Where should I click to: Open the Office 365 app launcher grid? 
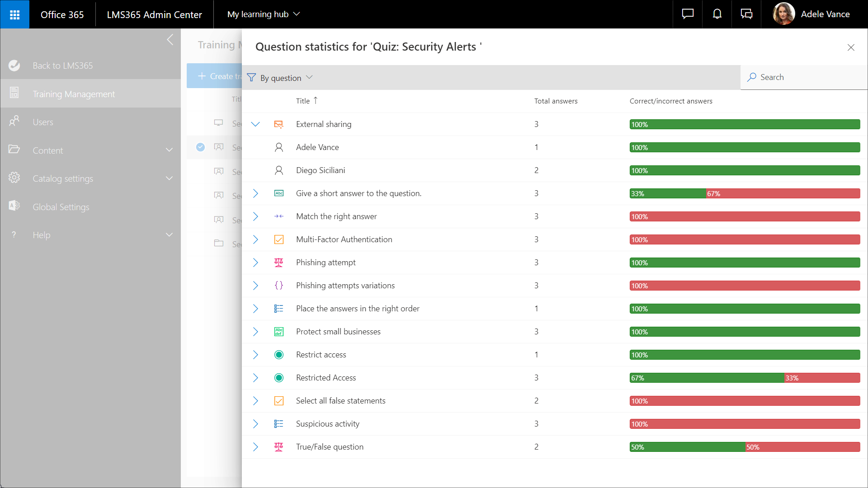click(x=14, y=14)
